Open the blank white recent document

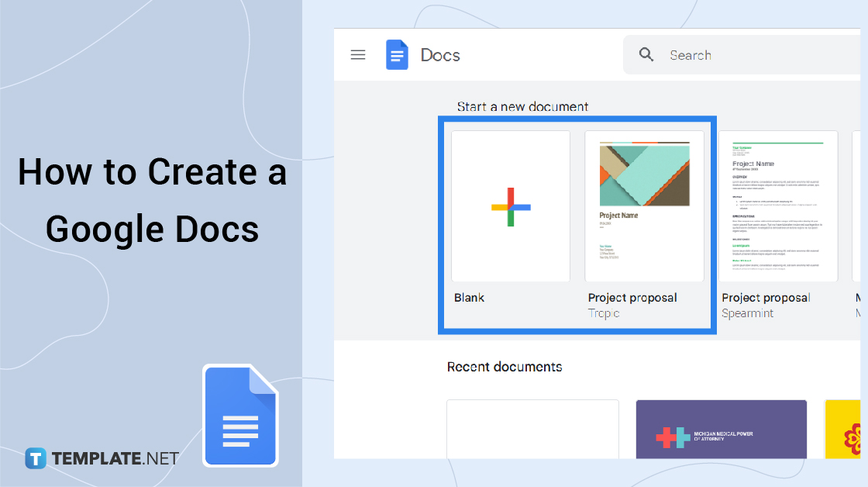pos(532,430)
